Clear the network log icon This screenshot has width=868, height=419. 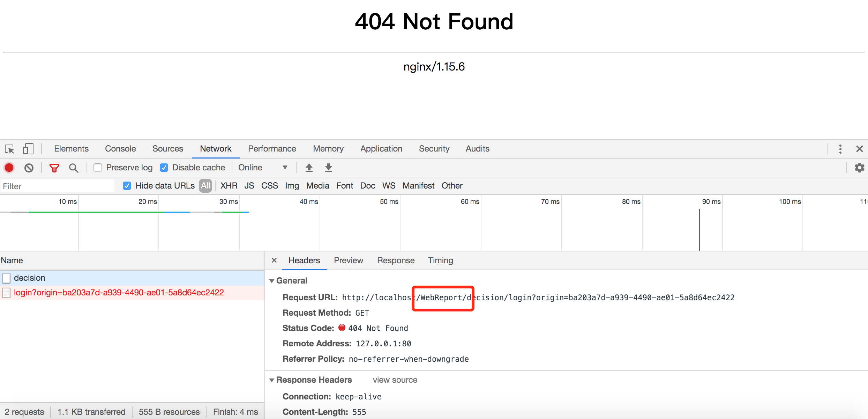click(29, 168)
